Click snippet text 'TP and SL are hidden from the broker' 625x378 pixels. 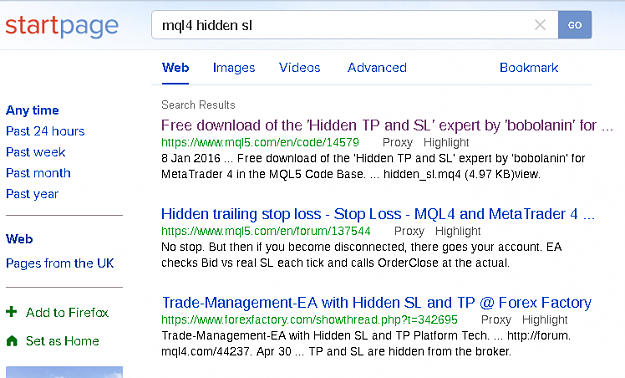(409, 351)
